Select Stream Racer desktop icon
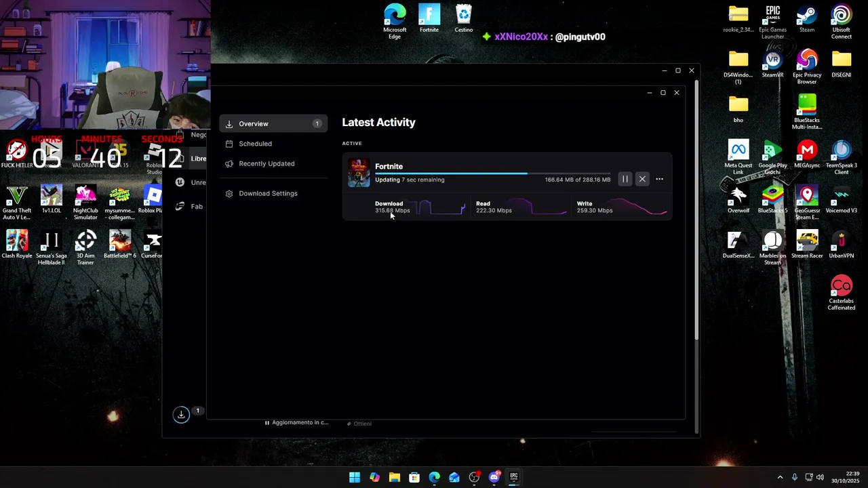The width and height of the screenshot is (868, 488). click(807, 245)
